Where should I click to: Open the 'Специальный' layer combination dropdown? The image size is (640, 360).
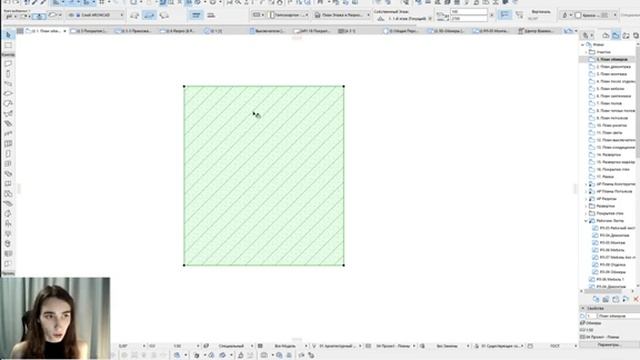coord(233,346)
